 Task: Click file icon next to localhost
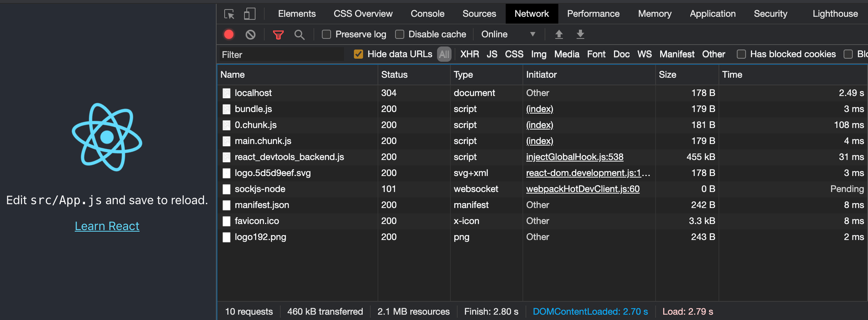[x=227, y=93]
